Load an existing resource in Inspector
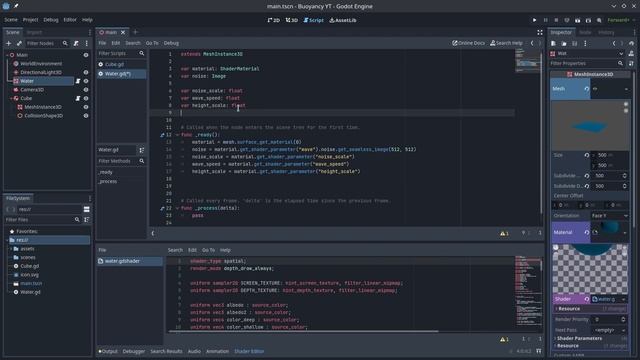640x360 pixels. (x=564, y=43)
